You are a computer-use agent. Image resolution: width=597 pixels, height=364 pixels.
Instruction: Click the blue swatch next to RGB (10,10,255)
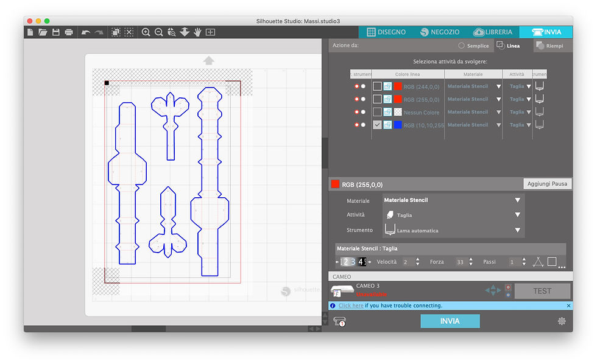pyautogui.click(x=397, y=125)
